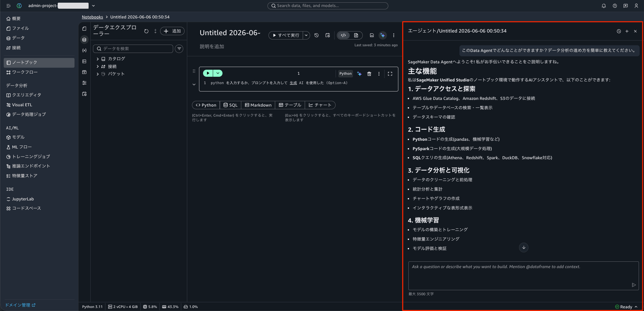Open トレーニングジョブ
The height and width of the screenshot is (311, 644).
coord(28,157)
